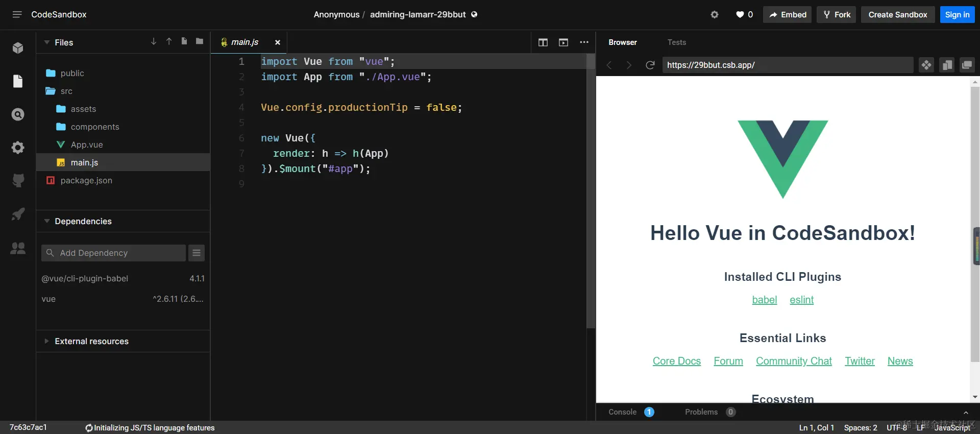Select main.js in the file tree
This screenshot has width=980, height=434.
[123, 162]
